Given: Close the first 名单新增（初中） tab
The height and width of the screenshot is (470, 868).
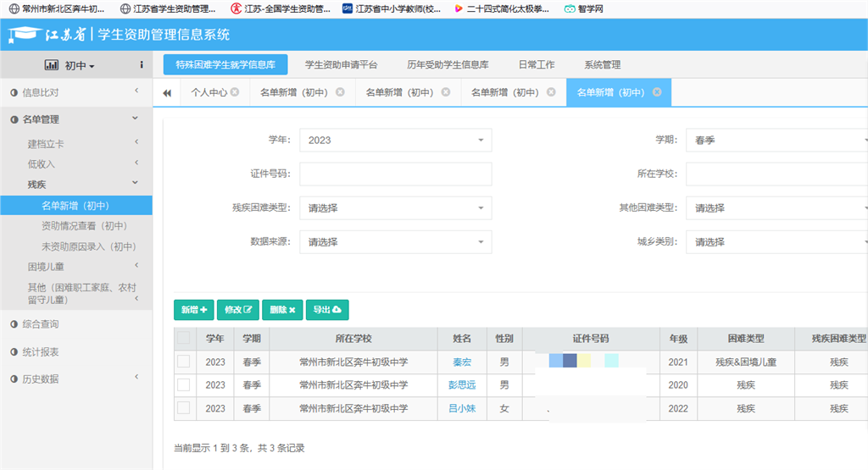Looking at the screenshot, I should pyautogui.click(x=341, y=91).
